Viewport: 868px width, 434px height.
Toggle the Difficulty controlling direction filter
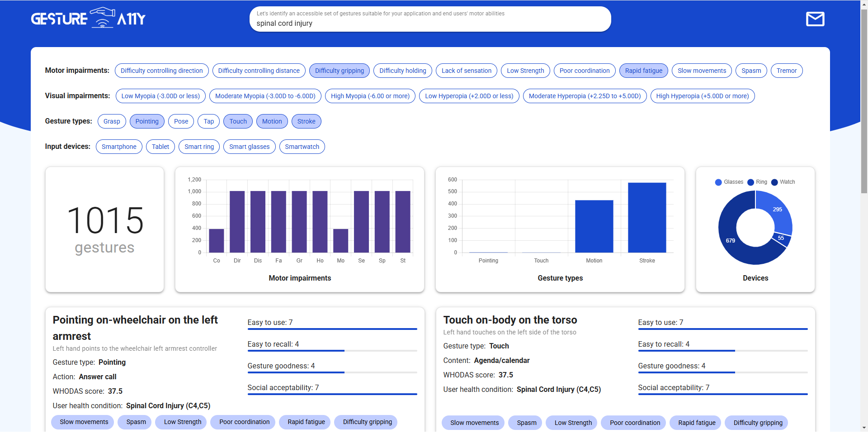point(162,71)
